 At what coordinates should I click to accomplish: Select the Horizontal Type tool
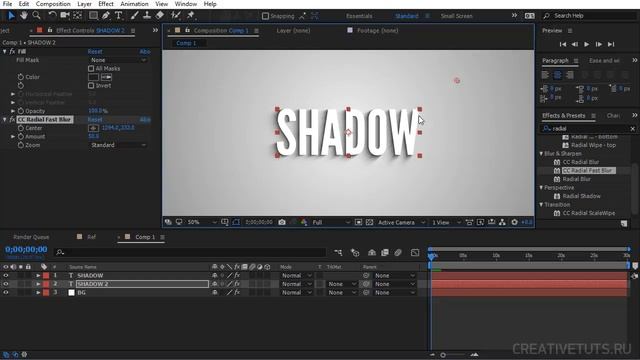pos(118,16)
